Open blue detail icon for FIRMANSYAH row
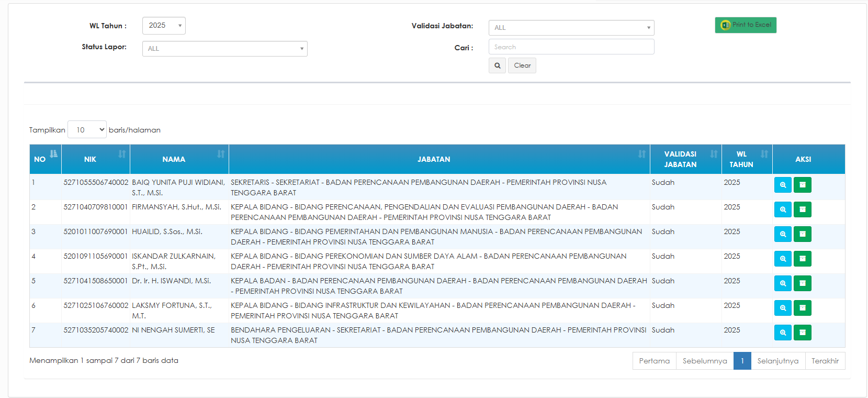The width and height of the screenshot is (868, 398). [x=783, y=209]
